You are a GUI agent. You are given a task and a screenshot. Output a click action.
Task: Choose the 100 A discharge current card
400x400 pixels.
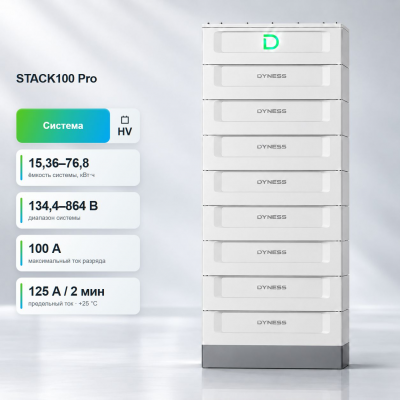click(x=78, y=253)
